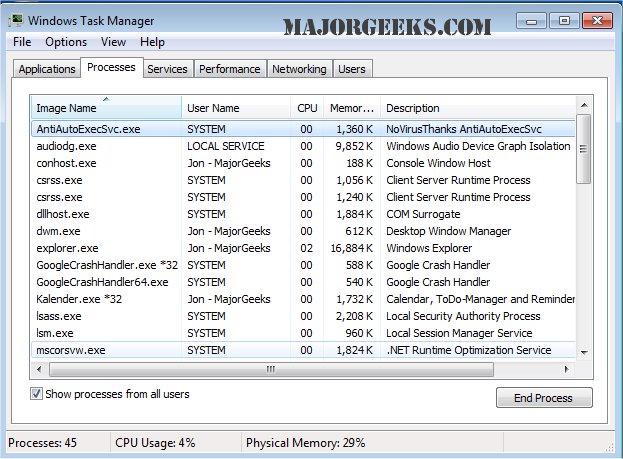
Task: Select the Processes tab
Action: point(111,67)
